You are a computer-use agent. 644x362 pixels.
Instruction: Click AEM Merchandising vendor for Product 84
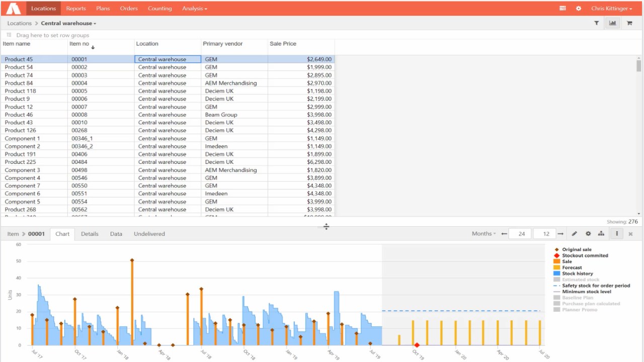[x=231, y=83]
